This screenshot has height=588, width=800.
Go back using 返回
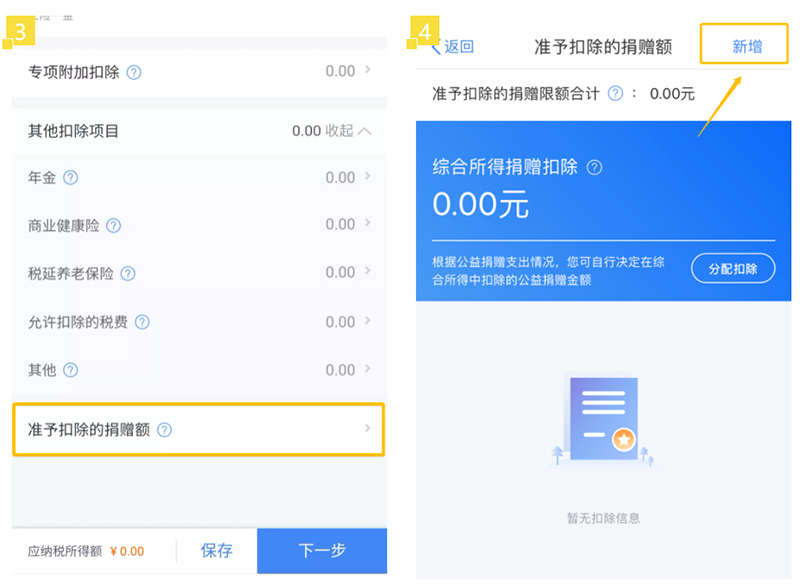pyautogui.click(x=452, y=47)
